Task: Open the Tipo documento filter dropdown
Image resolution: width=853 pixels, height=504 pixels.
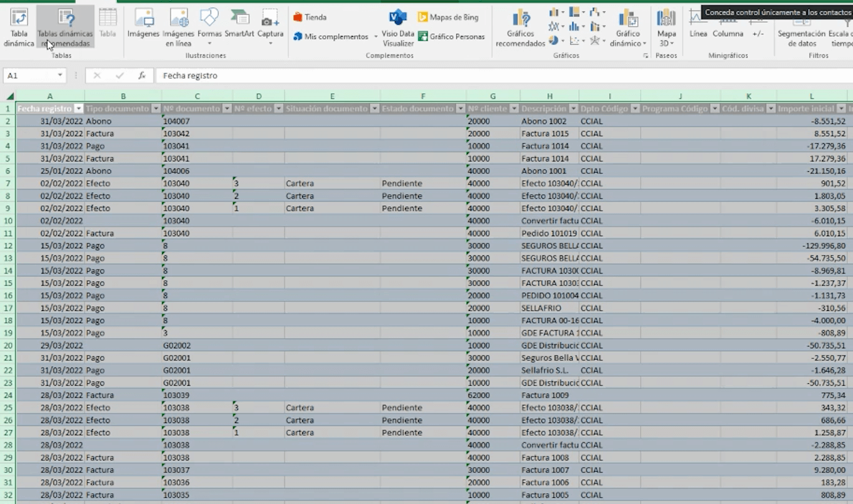Action: [x=156, y=108]
